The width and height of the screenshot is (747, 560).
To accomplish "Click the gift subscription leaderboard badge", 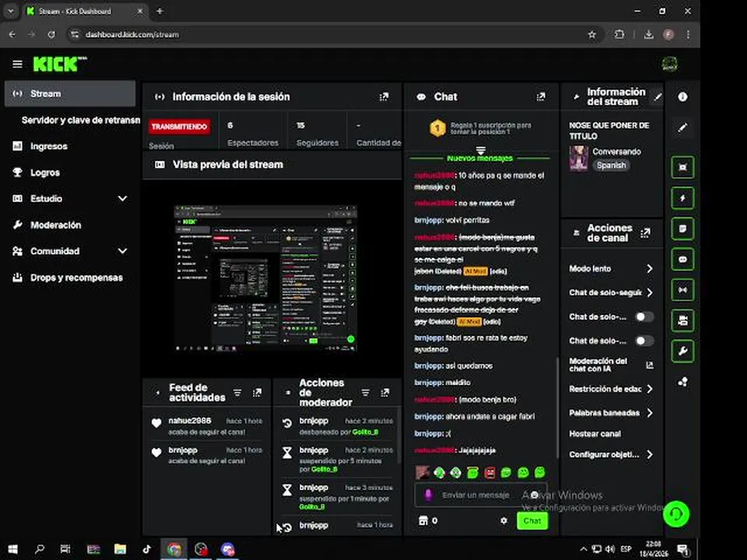I will coord(438,128).
